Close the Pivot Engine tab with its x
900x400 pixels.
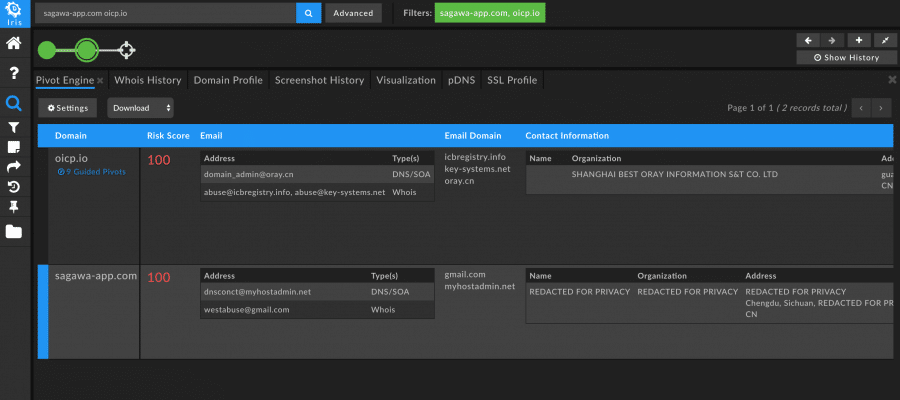click(x=100, y=81)
